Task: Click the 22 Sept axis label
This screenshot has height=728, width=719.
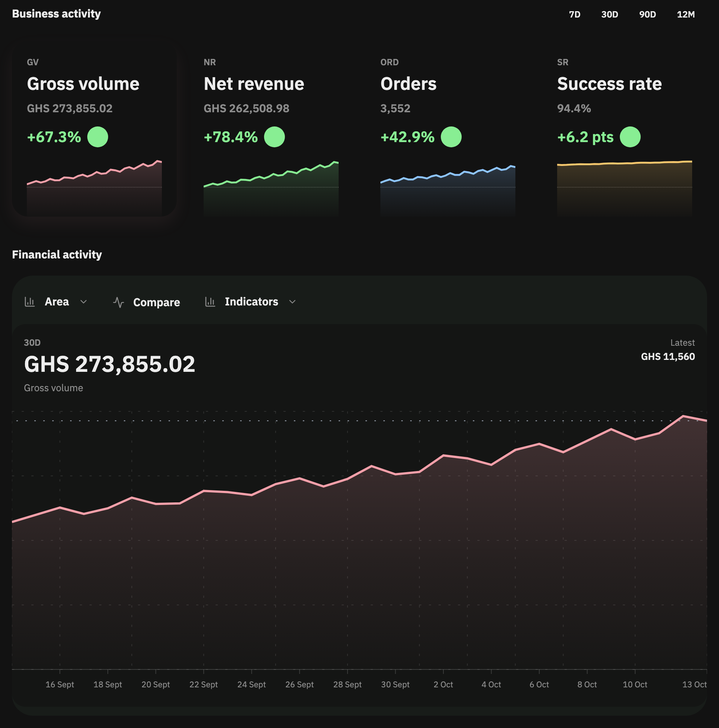Action: click(204, 685)
